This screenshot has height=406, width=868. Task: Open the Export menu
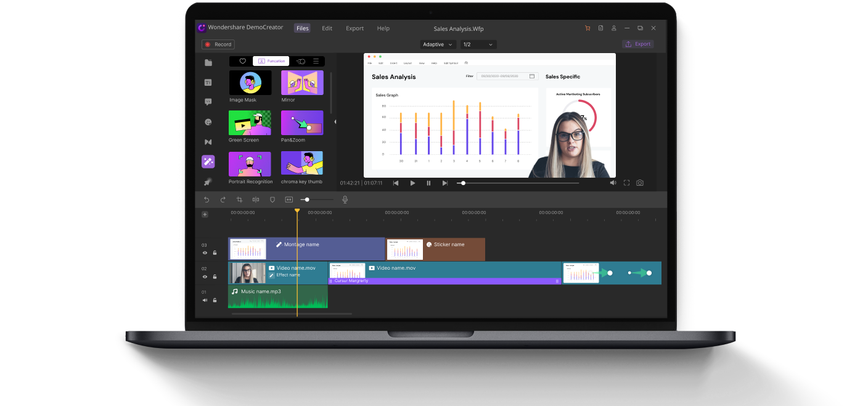point(354,28)
